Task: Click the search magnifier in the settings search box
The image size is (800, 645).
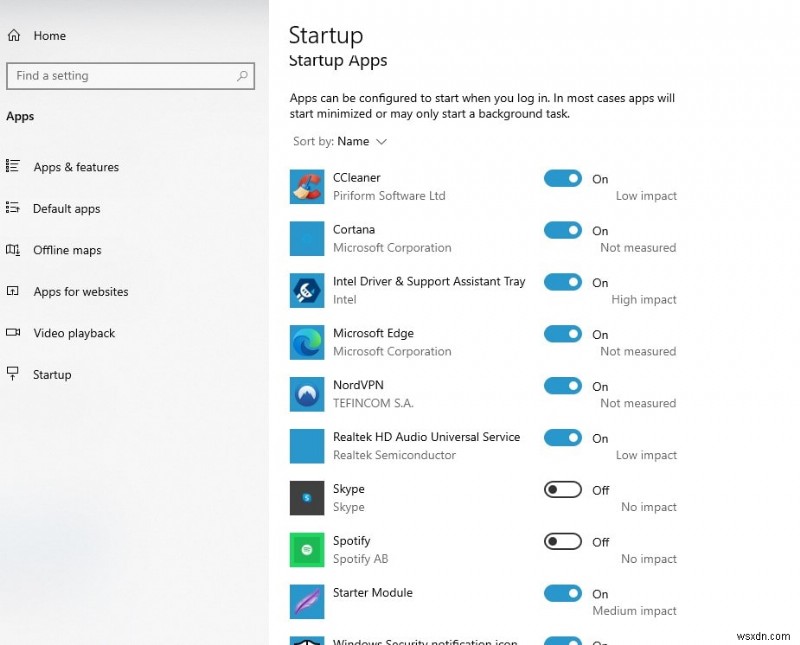Action: pyautogui.click(x=242, y=75)
